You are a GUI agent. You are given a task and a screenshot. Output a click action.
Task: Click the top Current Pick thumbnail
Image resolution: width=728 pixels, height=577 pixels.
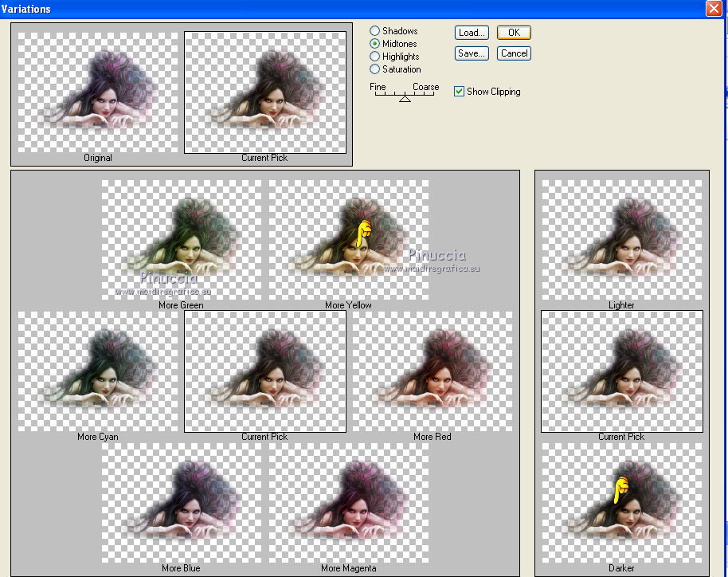tap(265, 92)
